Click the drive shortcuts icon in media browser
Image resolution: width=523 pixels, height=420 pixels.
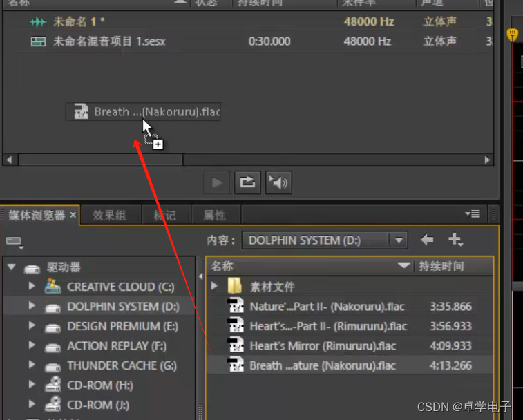point(15,242)
